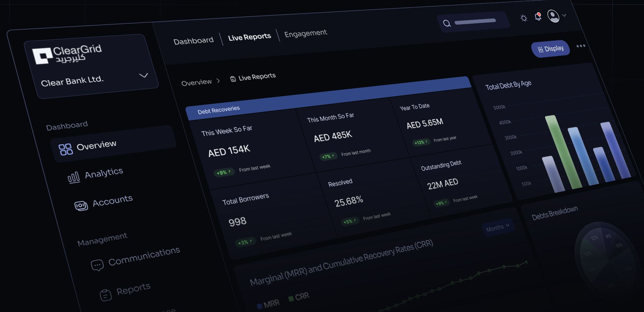The width and height of the screenshot is (644, 312).
Task: Click the Reports clipboard icon
Action: [106, 295]
